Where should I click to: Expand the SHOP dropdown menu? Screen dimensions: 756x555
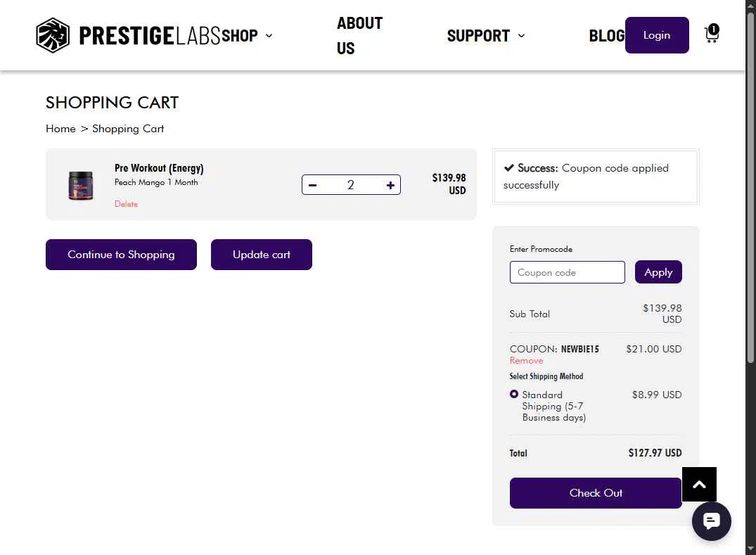click(248, 36)
